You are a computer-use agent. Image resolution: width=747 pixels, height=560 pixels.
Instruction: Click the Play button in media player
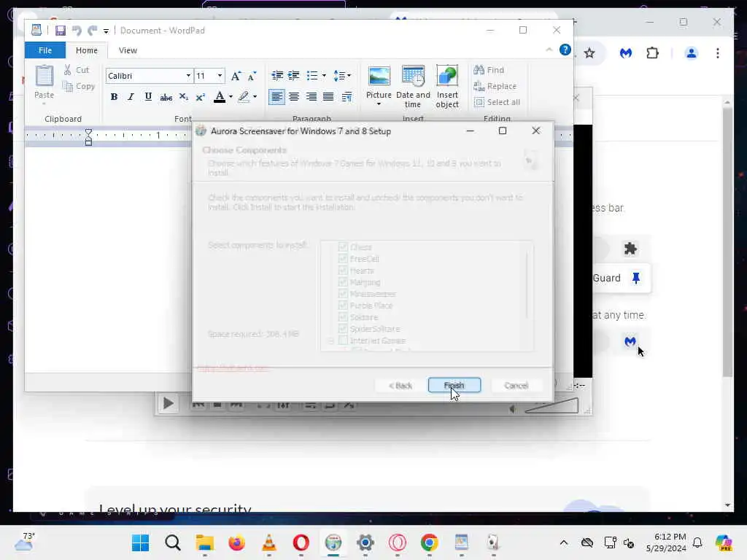(x=168, y=403)
